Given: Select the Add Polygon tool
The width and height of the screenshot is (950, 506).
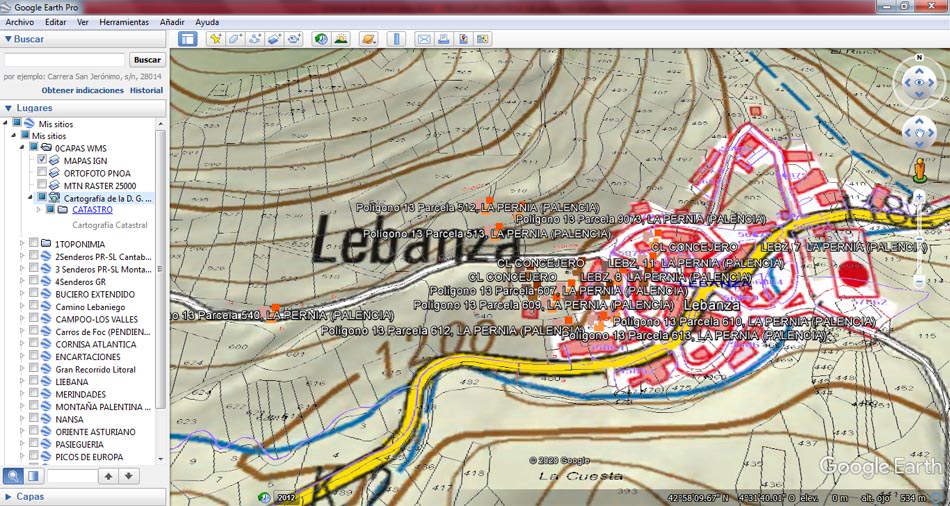Looking at the screenshot, I should 234,39.
